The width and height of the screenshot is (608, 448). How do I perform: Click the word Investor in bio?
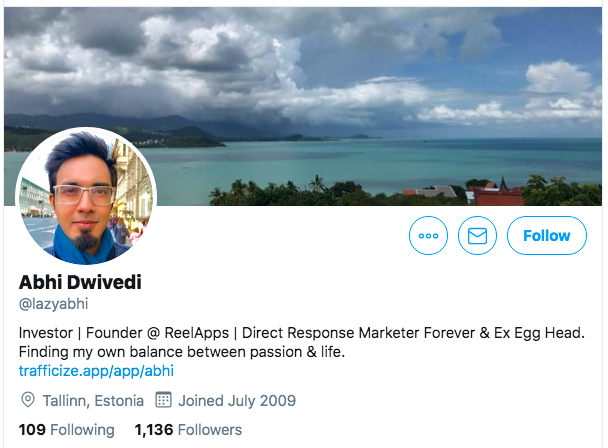pos(46,333)
